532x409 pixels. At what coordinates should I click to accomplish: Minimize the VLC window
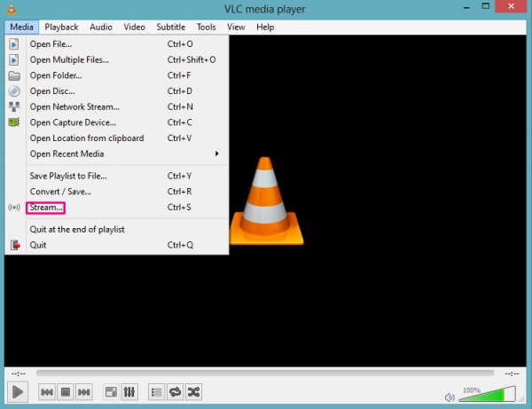point(466,7)
